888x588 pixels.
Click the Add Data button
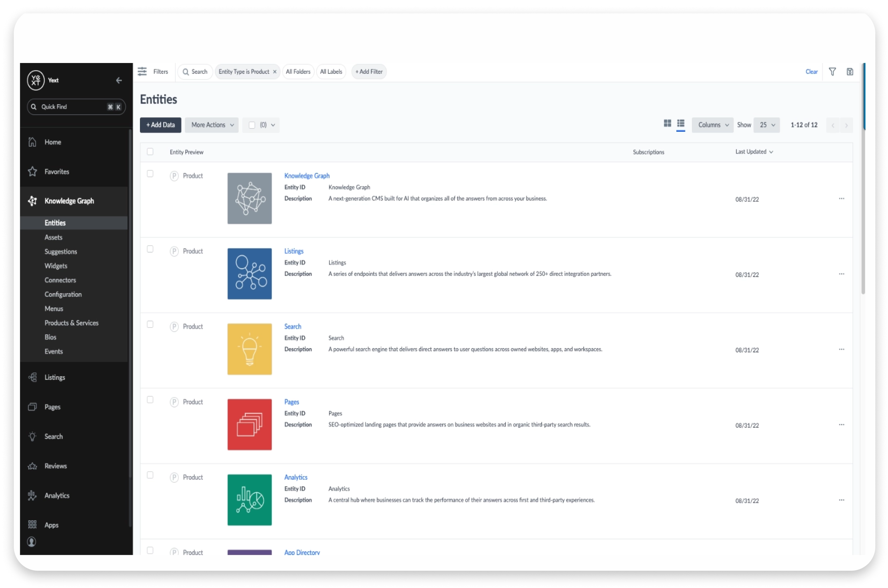pos(162,125)
